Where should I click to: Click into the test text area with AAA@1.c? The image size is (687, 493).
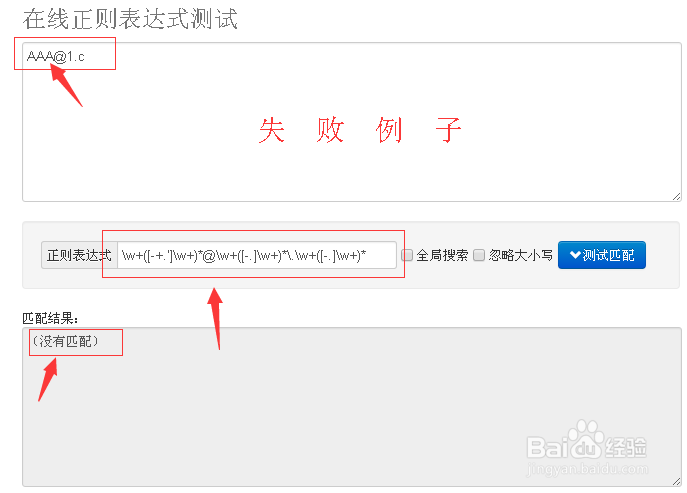tap(352, 122)
